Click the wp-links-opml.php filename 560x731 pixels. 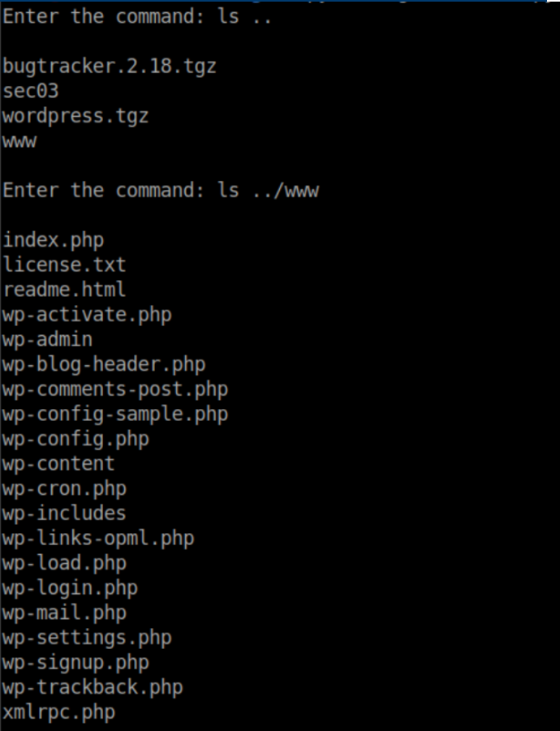coord(98,539)
